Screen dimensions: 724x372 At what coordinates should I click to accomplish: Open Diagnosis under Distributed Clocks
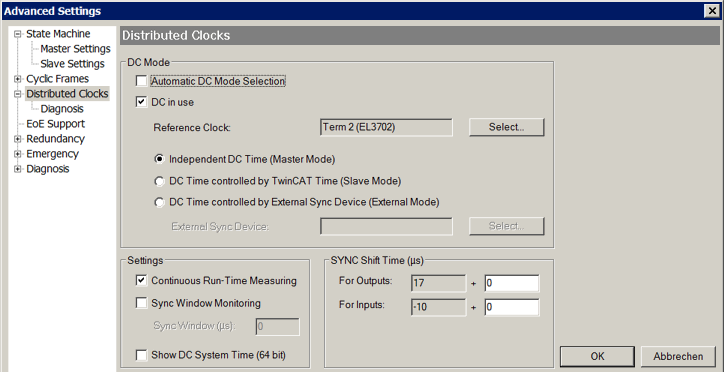(62, 109)
